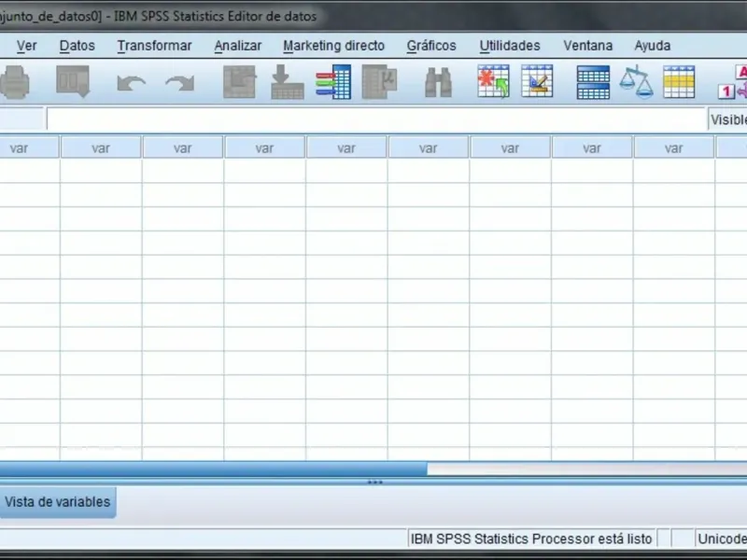This screenshot has height=560, width=747.
Task: Open the Variables info icon
Action: point(333,82)
